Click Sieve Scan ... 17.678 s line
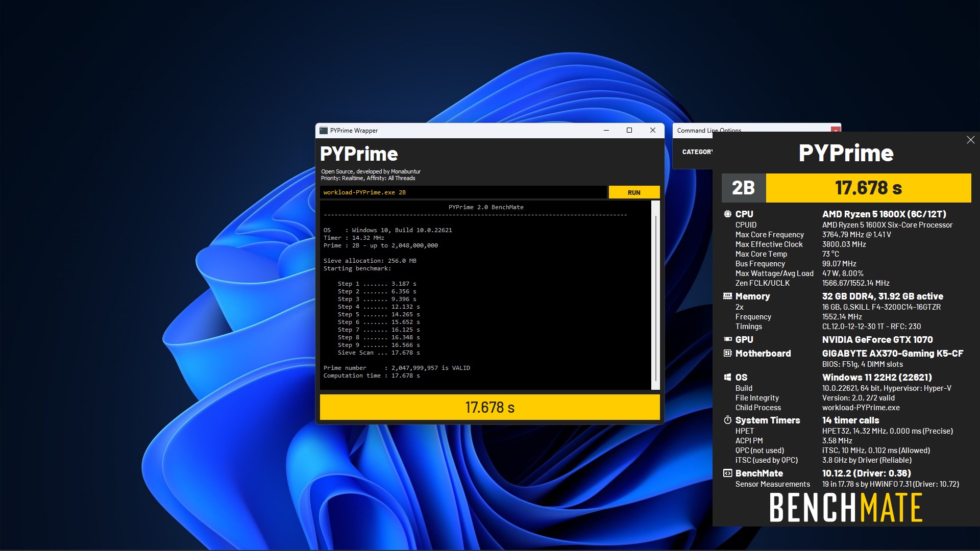The height and width of the screenshot is (551, 980). 379,353
